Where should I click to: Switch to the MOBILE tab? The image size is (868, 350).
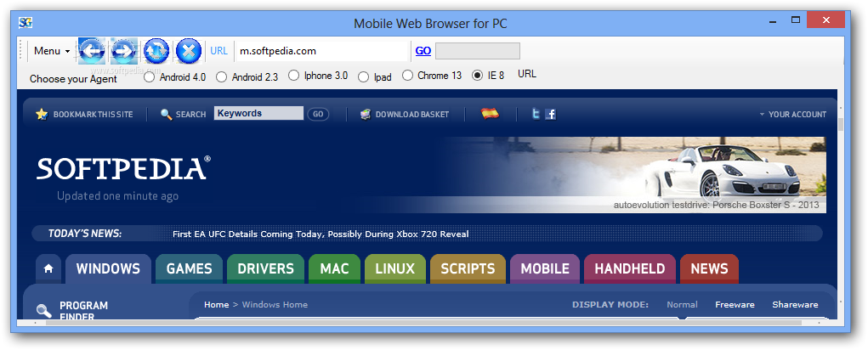(x=545, y=268)
